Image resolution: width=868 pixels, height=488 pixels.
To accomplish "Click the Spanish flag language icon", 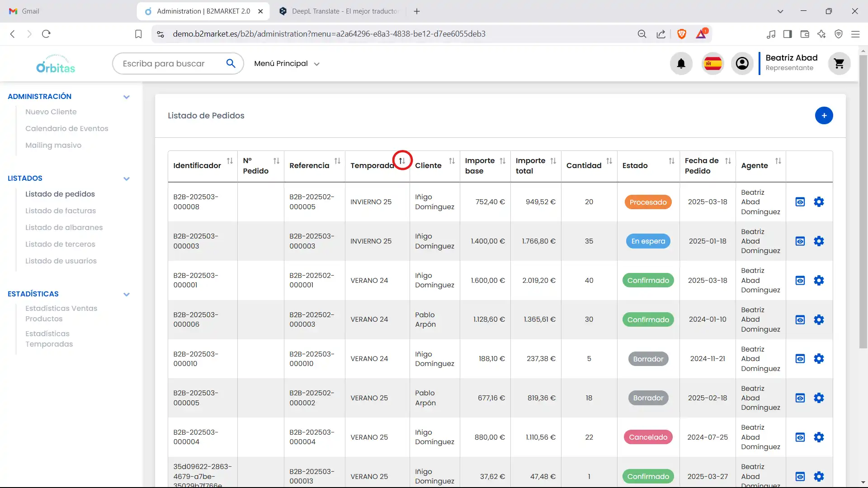I will (713, 64).
